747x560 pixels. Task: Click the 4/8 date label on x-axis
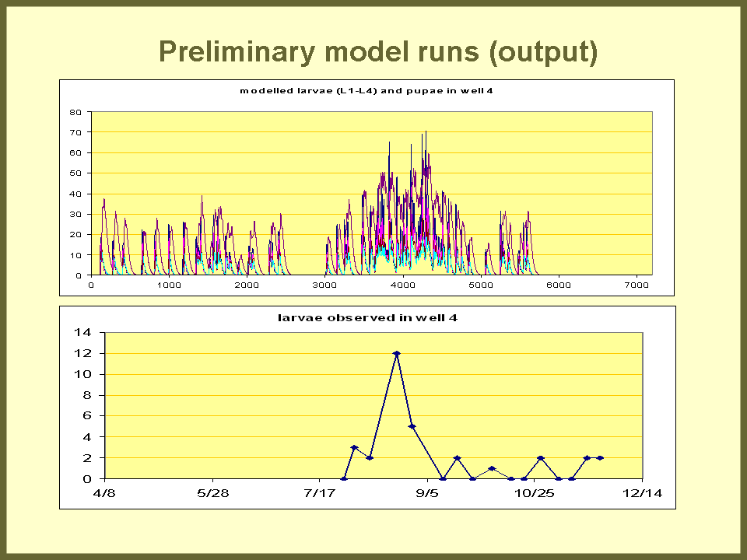pyautogui.click(x=103, y=493)
